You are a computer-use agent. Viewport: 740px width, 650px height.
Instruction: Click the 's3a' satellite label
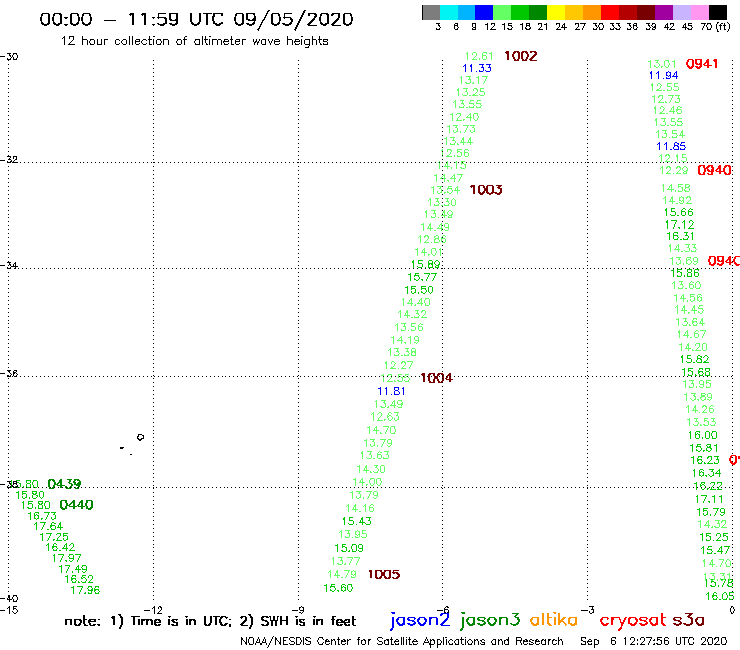coord(689,620)
